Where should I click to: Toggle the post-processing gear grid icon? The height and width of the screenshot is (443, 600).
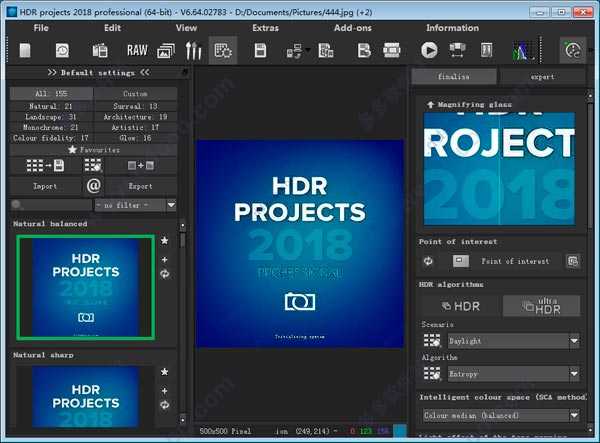[x=223, y=50]
